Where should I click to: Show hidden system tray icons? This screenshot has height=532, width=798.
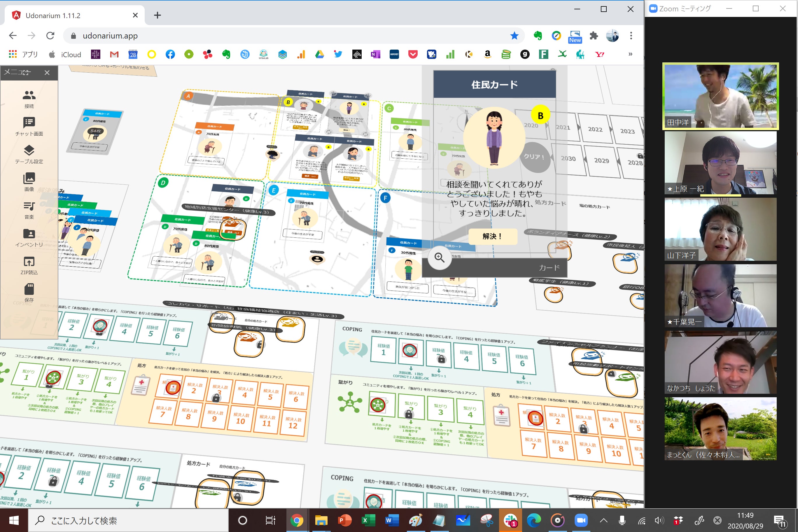(603, 520)
